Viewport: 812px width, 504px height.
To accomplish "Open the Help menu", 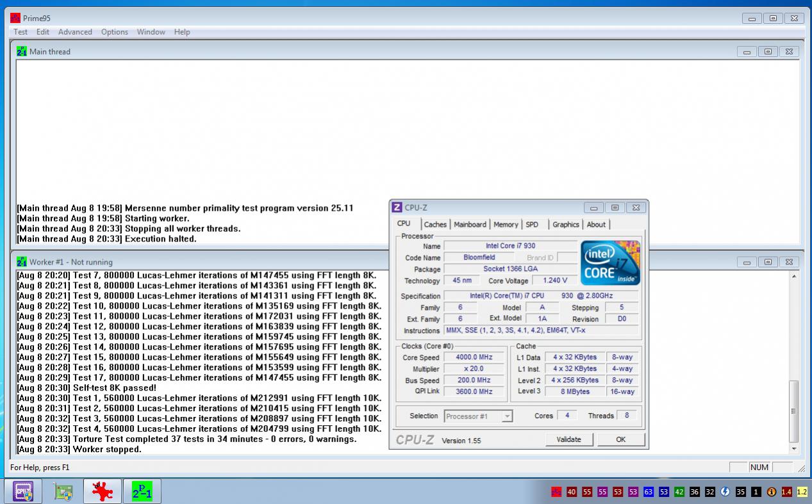I will click(x=182, y=32).
